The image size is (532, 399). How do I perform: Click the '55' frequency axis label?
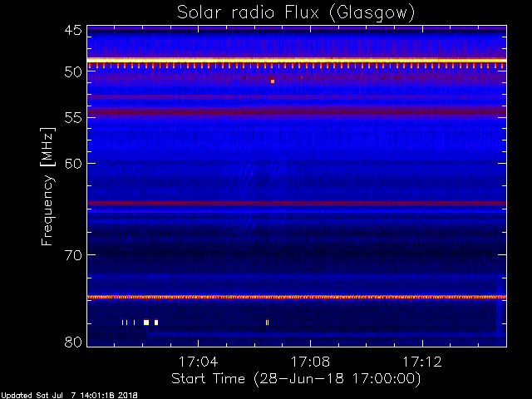[x=73, y=118]
